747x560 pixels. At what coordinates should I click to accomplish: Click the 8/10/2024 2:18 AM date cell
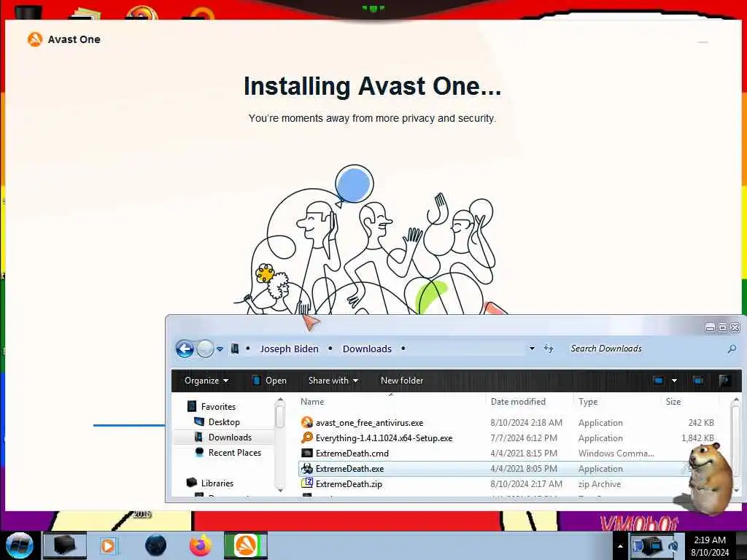click(526, 422)
